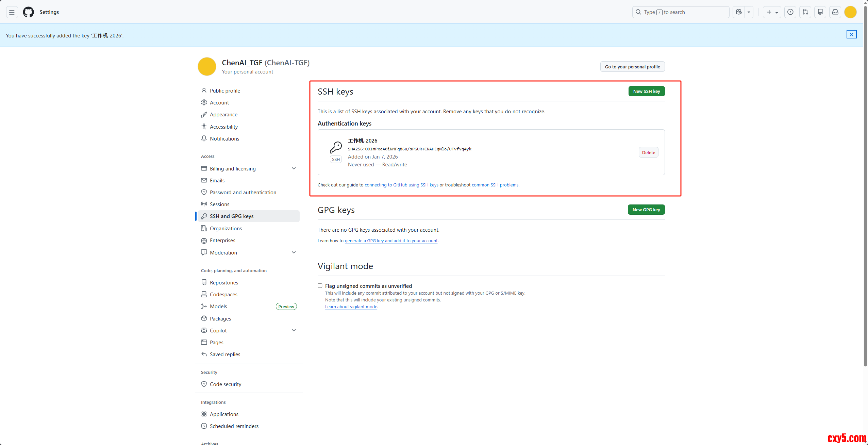The height and width of the screenshot is (445, 868).
Task: Click the New SSH key button
Action: [646, 91]
